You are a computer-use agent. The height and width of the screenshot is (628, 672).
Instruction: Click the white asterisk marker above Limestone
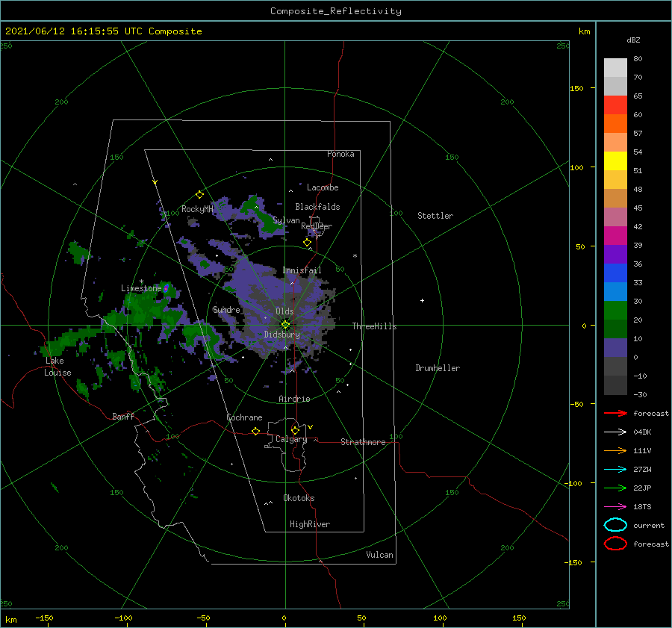pyautogui.click(x=141, y=282)
